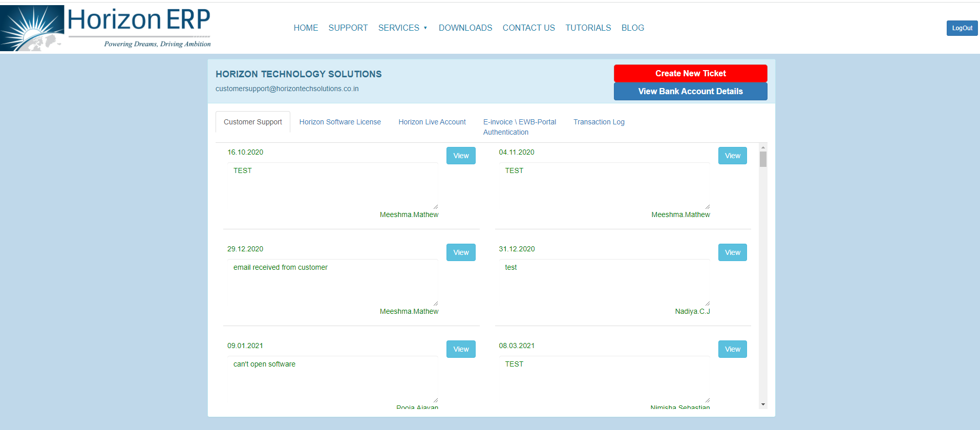Click the Horizon ERP logo
The height and width of the screenshot is (430, 980).
(x=106, y=28)
